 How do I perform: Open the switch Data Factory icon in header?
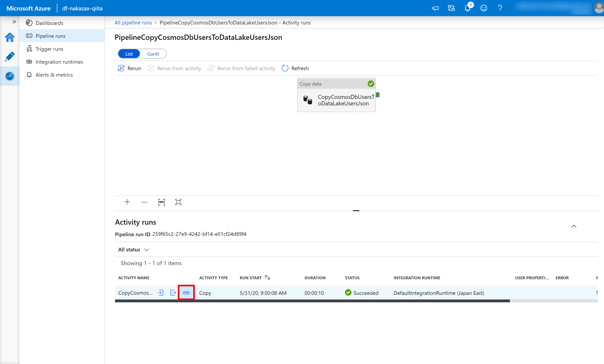[x=451, y=8]
